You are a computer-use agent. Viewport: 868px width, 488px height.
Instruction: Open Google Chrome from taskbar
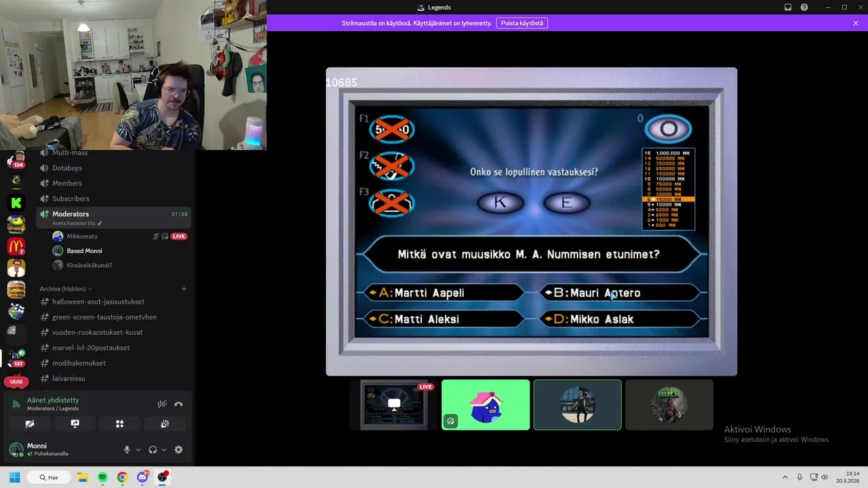(122, 477)
